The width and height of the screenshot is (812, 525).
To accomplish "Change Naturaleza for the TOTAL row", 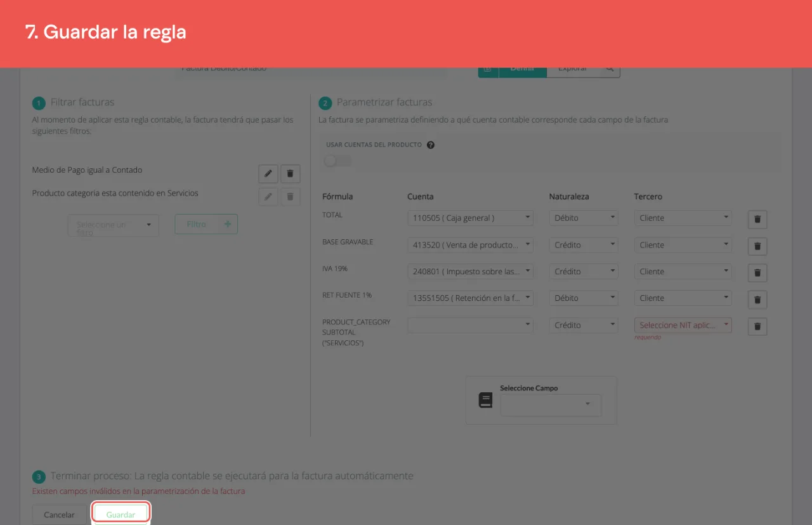I will point(584,218).
